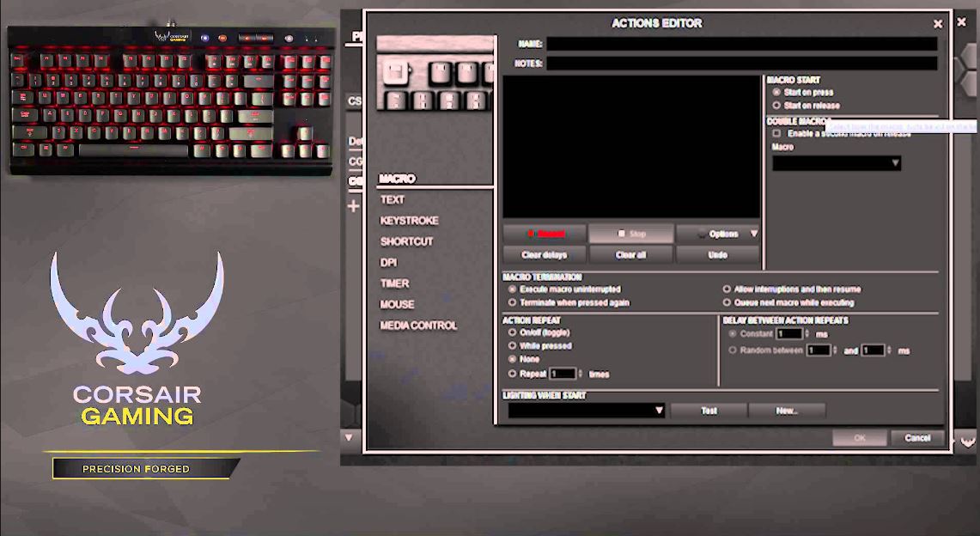This screenshot has width=980, height=536.
Task: Click the Notes input field
Action: (742, 63)
